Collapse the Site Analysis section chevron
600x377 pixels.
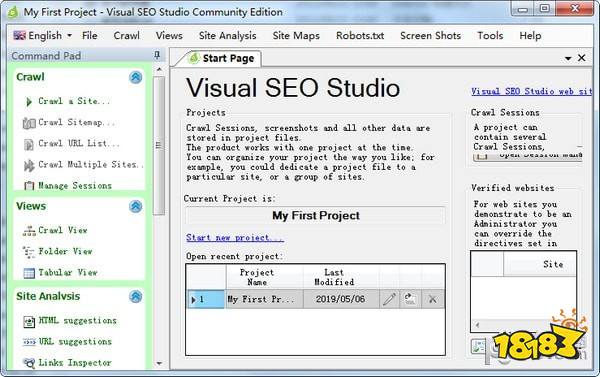[135, 296]
